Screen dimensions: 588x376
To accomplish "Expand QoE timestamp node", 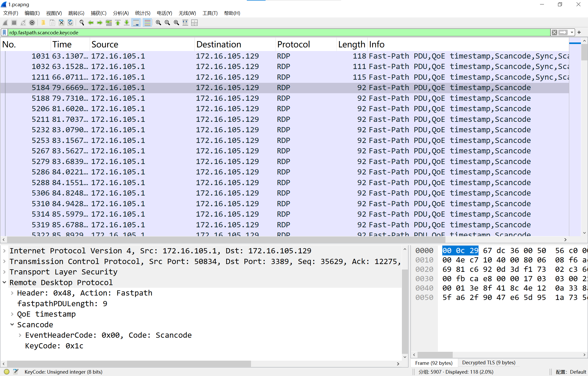I will click(12, 314).
